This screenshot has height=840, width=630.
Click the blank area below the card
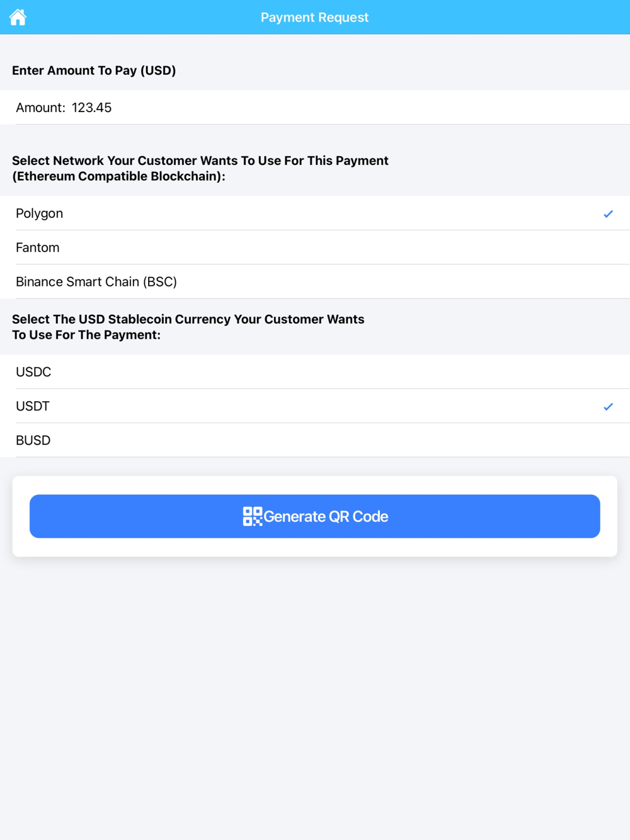point(315,693)
